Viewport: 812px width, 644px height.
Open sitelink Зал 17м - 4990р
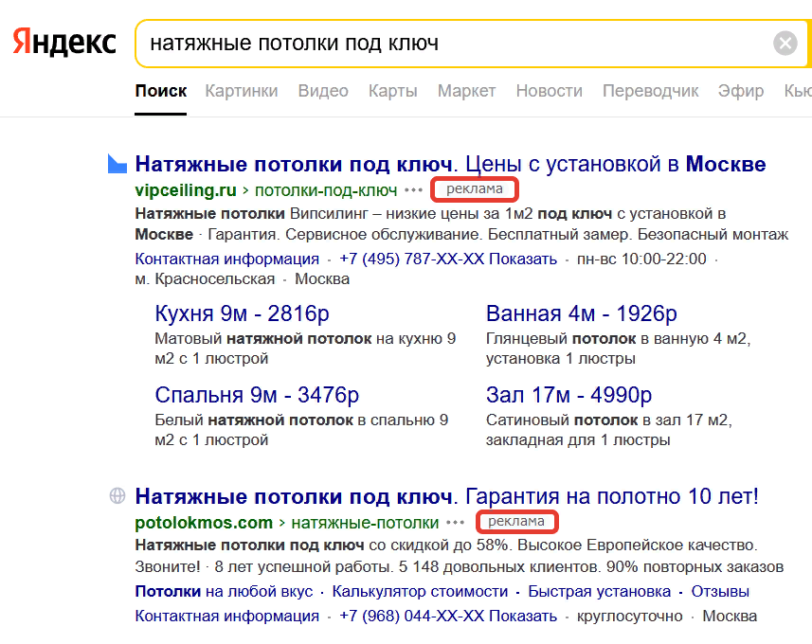click(568, 396)
